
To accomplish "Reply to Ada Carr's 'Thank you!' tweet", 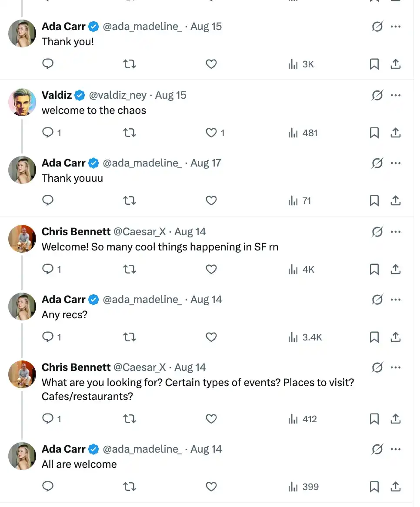I will point(48,63).
